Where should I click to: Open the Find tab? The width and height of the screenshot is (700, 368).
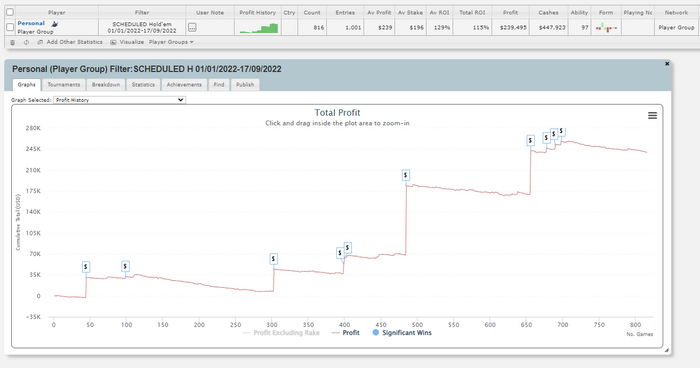pyautogui.click(x=219, y=85)
